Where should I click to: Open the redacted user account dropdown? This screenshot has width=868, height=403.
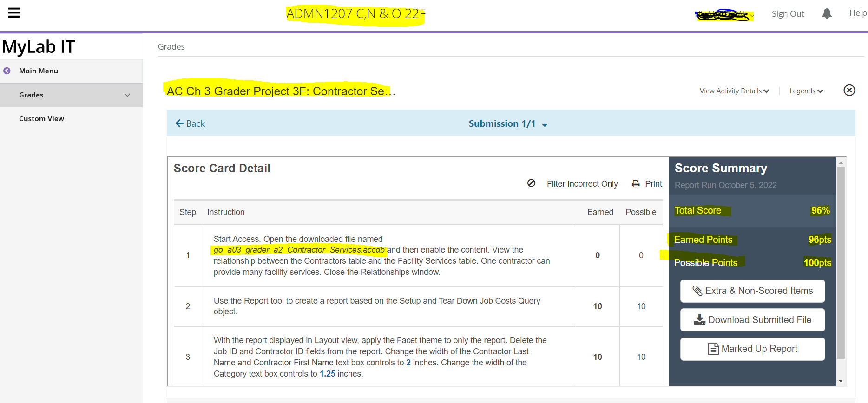pyautogui.click(x=724, y=15)
